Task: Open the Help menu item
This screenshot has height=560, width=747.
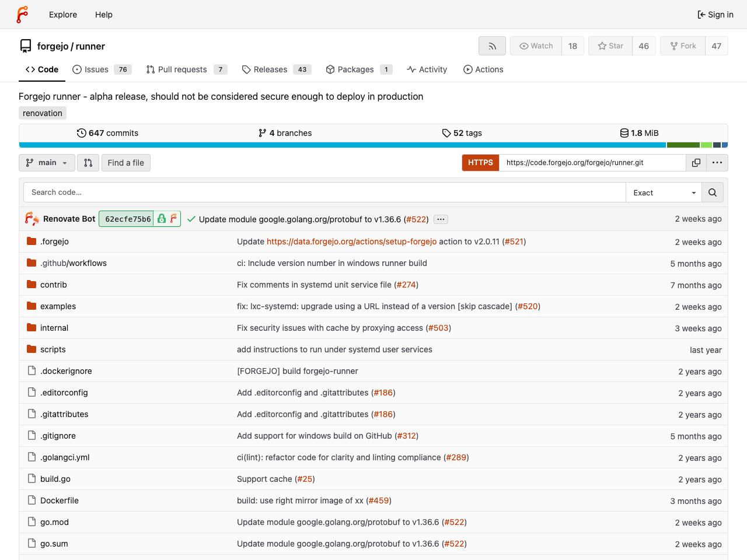Action: (x=104, y=15)
